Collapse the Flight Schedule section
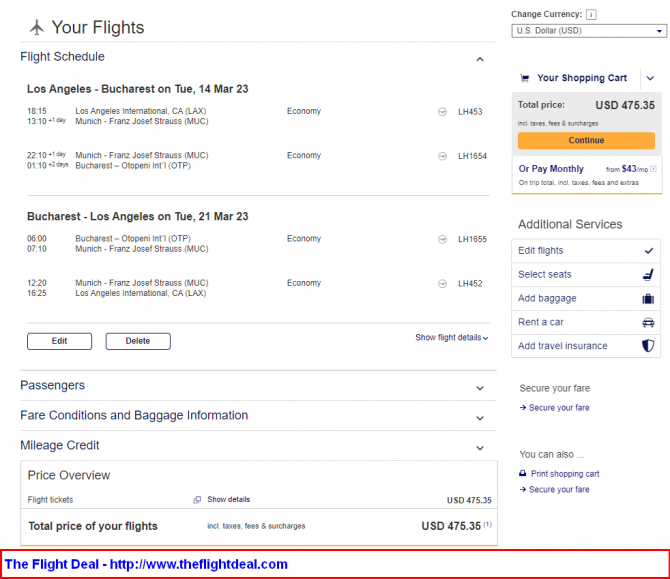The height and width of the screenshot is (579, 670). pyautogui.click(x=480, y=59)
